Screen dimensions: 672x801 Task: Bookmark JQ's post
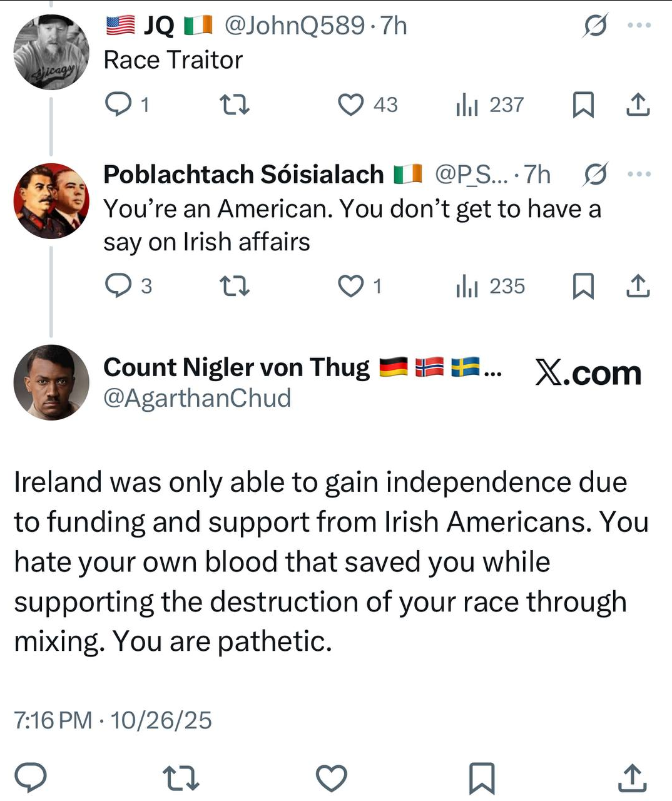point(583,105)
